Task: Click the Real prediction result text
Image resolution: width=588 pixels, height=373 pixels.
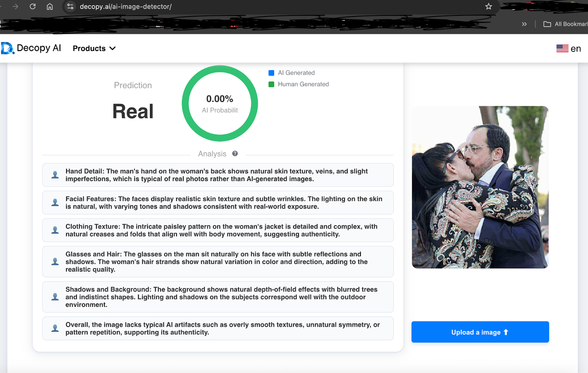Action: pyautogui.click(x=133, y=111)
